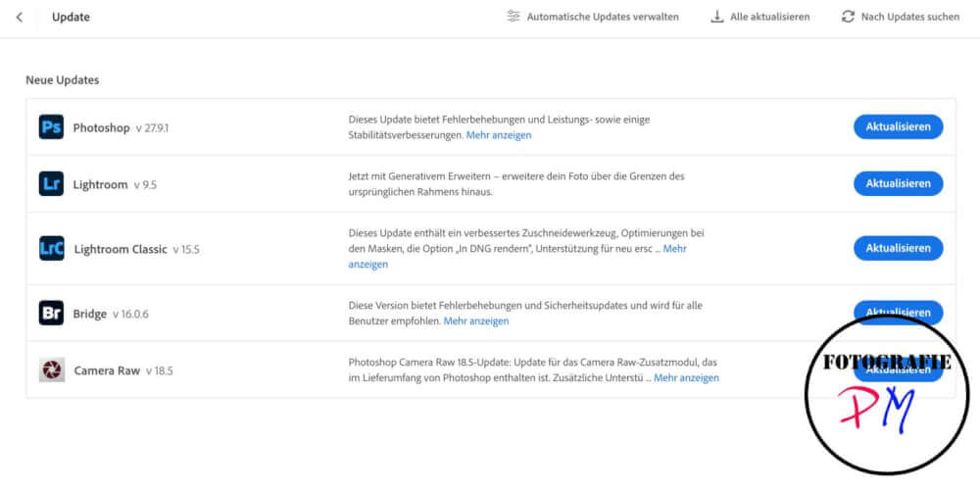Click the Camera Raw name label
The width and height of the screenshot is (980, 491).
(x=107, y=370)
